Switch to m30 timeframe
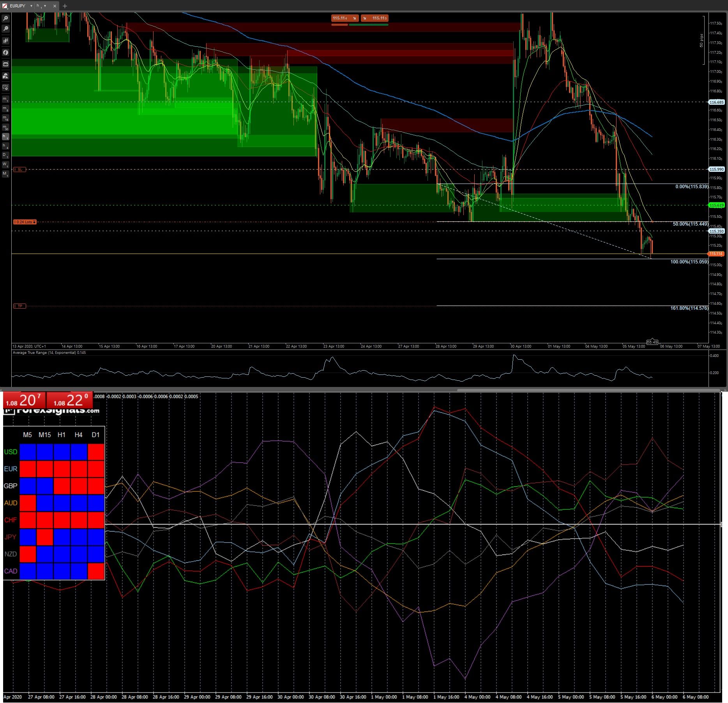Viewport: 728px width, 703px height. (5, 127)
